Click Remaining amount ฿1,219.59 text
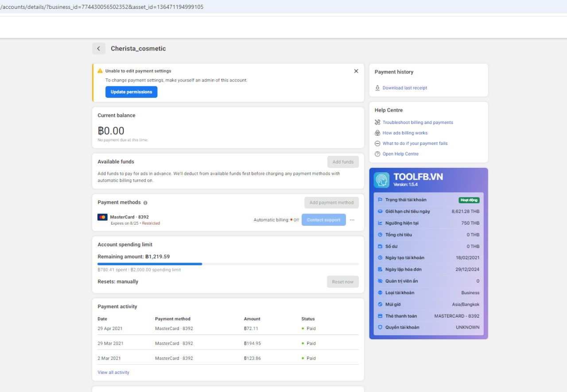 point(134,256)
